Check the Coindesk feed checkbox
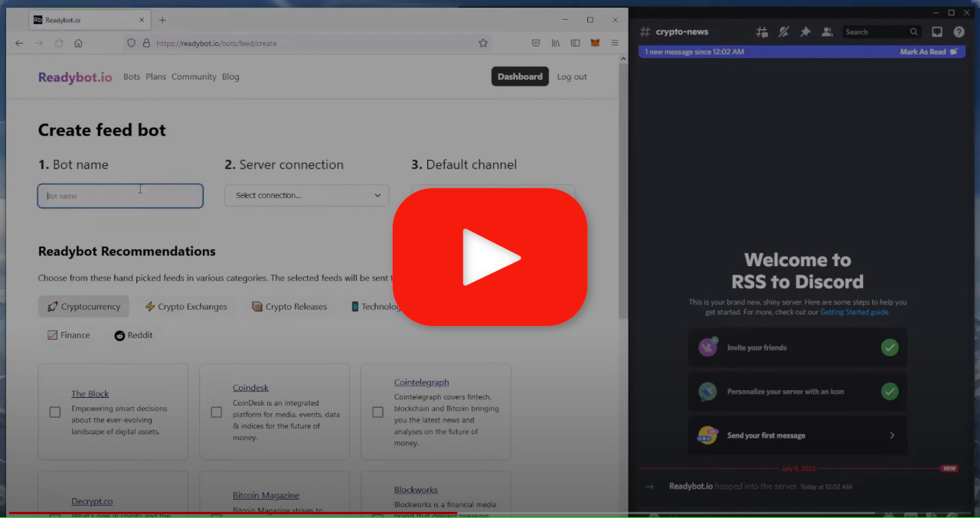Screen dimensions: 980x518 (216, 412)
